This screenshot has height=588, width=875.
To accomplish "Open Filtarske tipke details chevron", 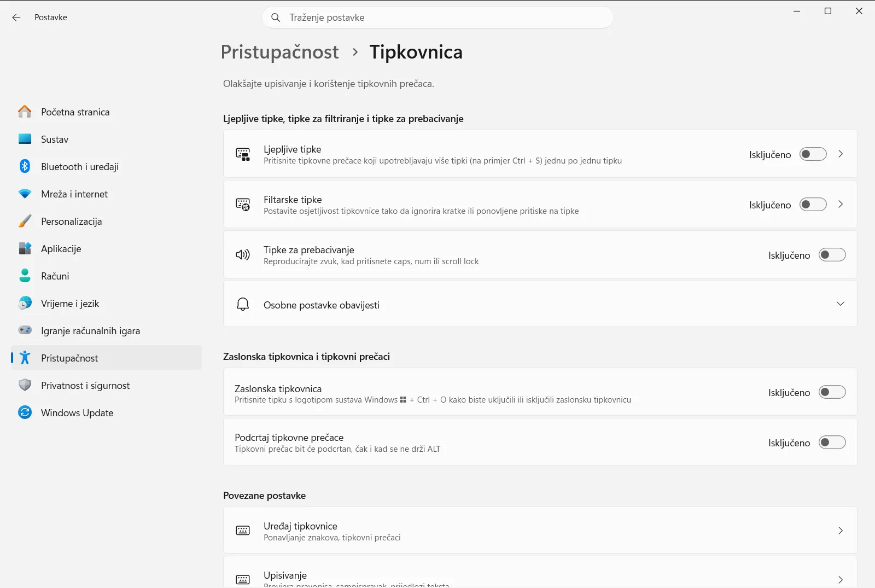I will point(841,205).
